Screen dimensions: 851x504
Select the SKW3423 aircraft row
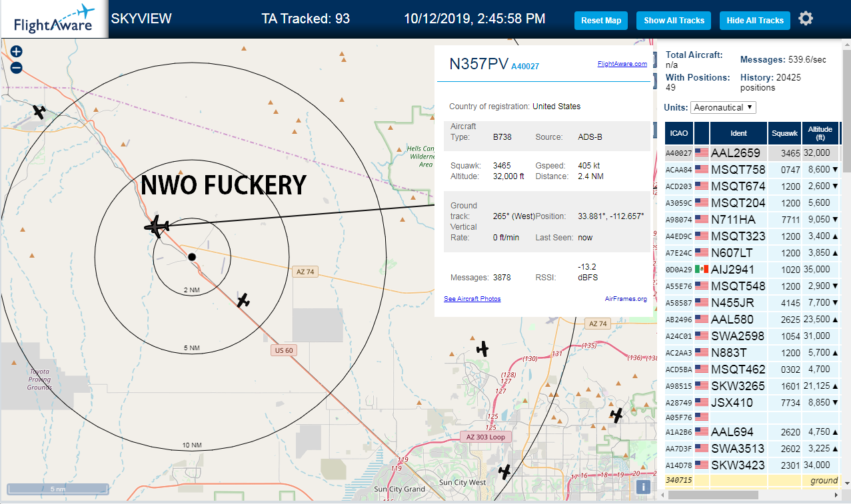tap(752, 465)
